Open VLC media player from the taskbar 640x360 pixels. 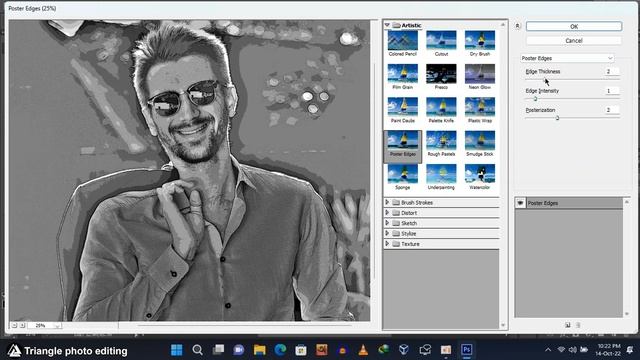[363, 350]
